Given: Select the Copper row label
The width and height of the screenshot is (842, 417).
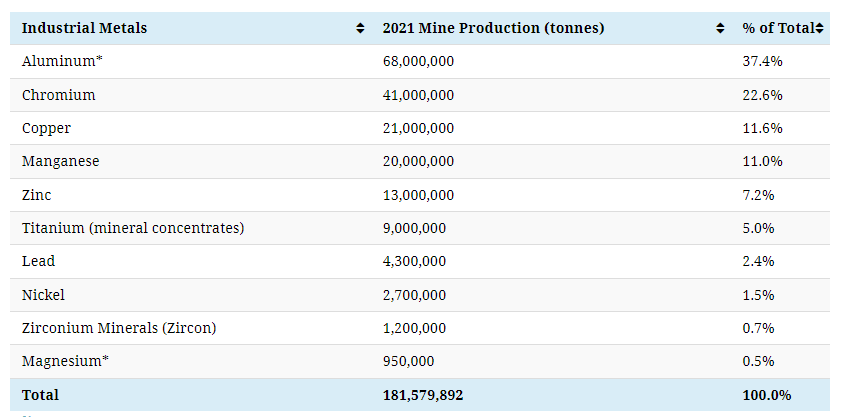Looking at the screenshot, I should (46, 128).
